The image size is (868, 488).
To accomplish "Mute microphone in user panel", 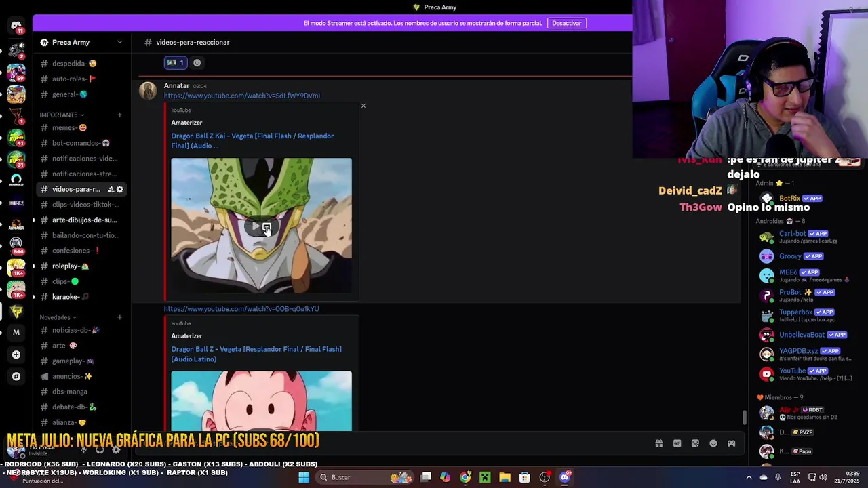I will click(83, 449).
